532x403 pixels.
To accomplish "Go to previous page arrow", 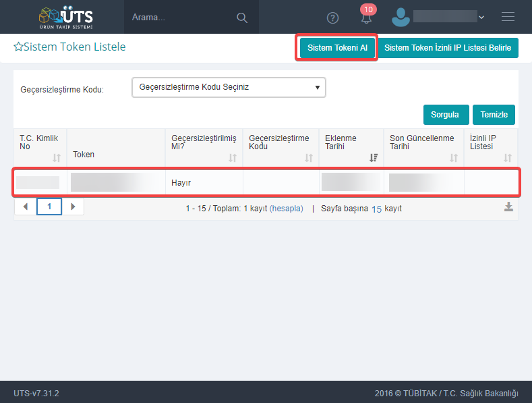I will tap(26, 207).
